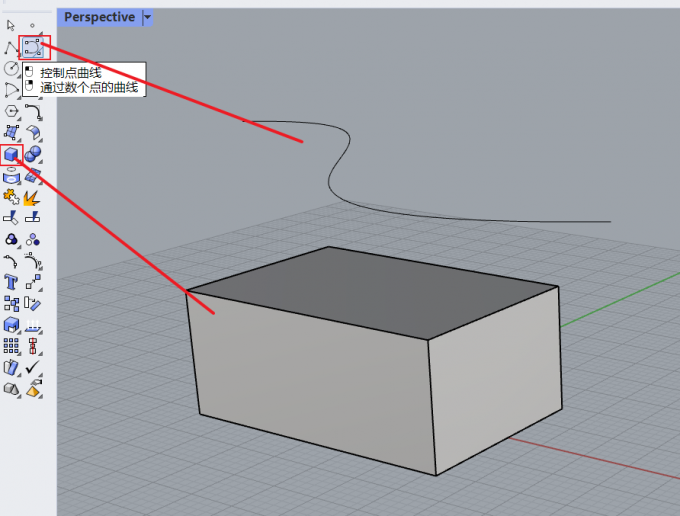
Task: Select the Boolean union spheres icon
Action: (33, 154)
